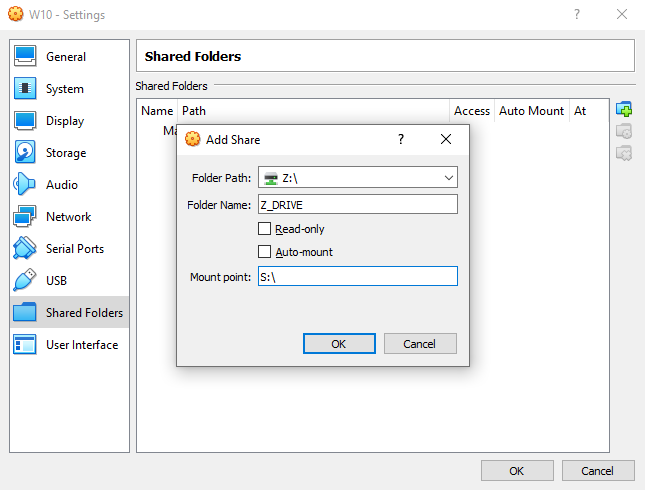The height and width of the screenshot is (490, 645).
Task: Sort by the Auto Mount column header
Action: click(531, 111)
